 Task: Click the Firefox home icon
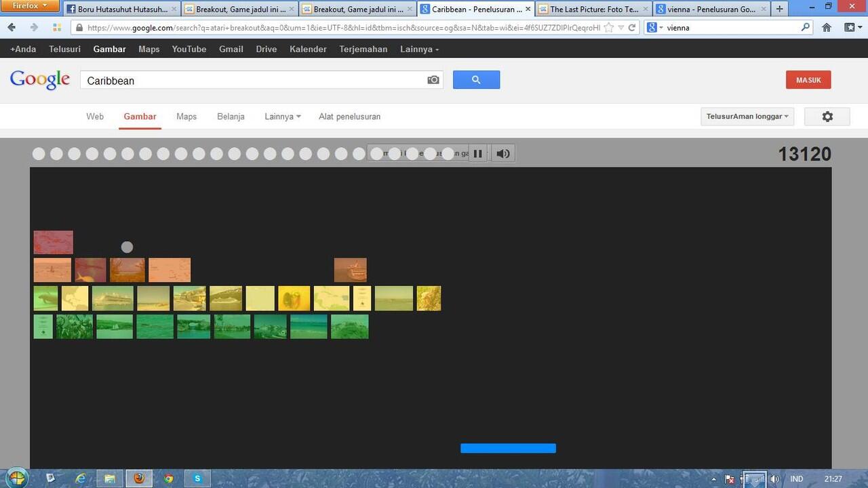(x=827, y=28)
